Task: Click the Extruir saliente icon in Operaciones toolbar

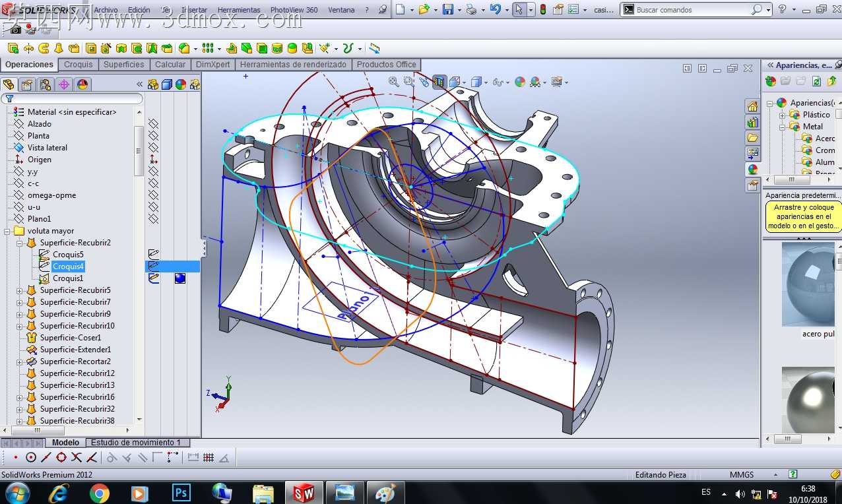Action: (x=13, y=48)
